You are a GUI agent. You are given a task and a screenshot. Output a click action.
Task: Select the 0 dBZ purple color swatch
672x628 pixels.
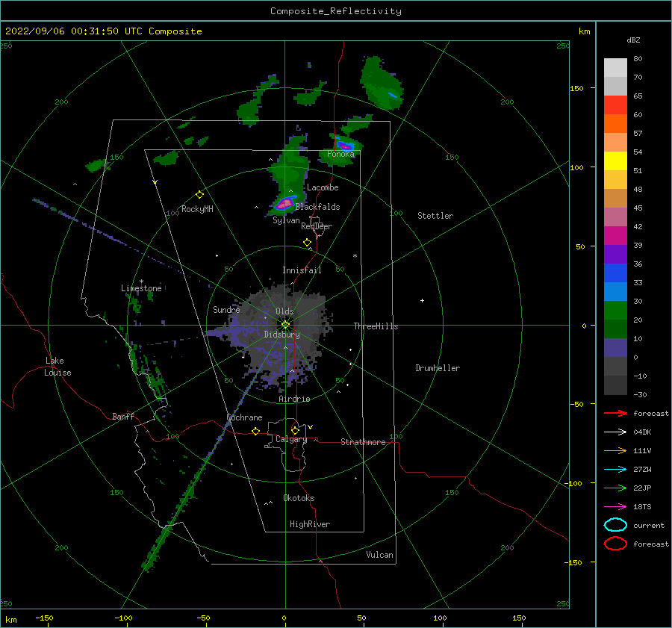point(615,348)
